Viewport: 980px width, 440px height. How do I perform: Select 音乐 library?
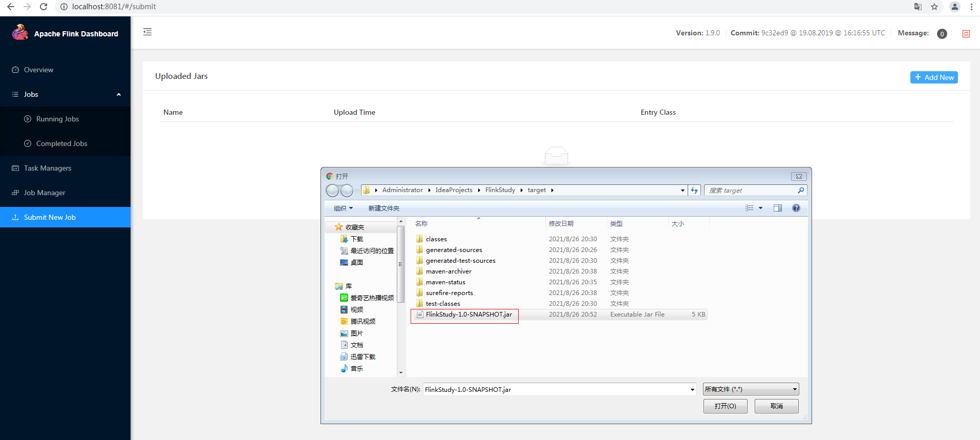click(356, 368)
